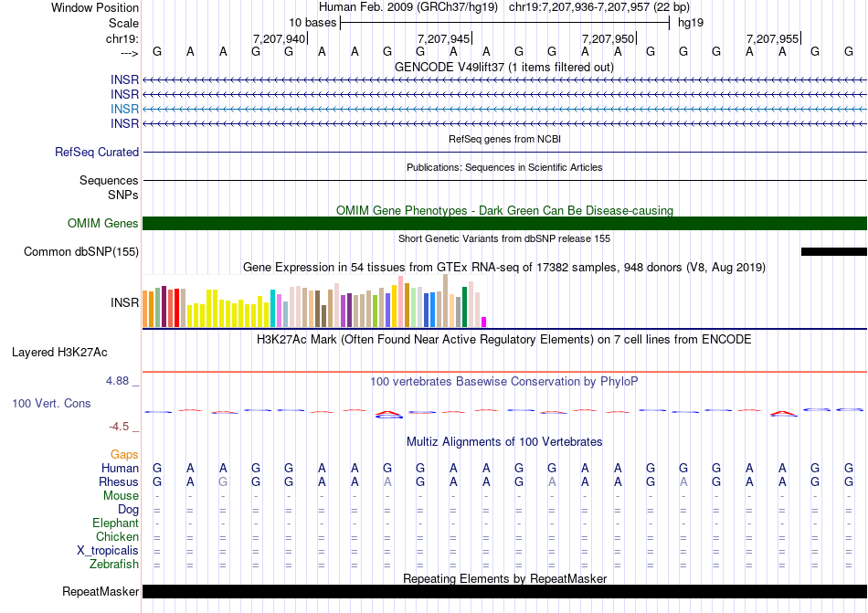The image size is (868, 613).
Task: Open Common dbSNP(155) track settings label
Action: (81, 252)
